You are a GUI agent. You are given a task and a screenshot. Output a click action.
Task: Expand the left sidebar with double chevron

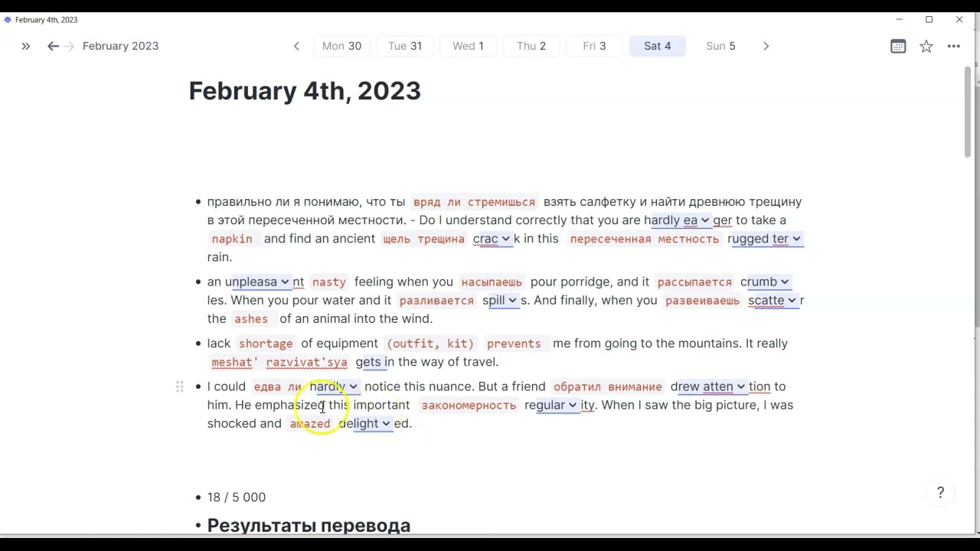(x=25, y=47)
